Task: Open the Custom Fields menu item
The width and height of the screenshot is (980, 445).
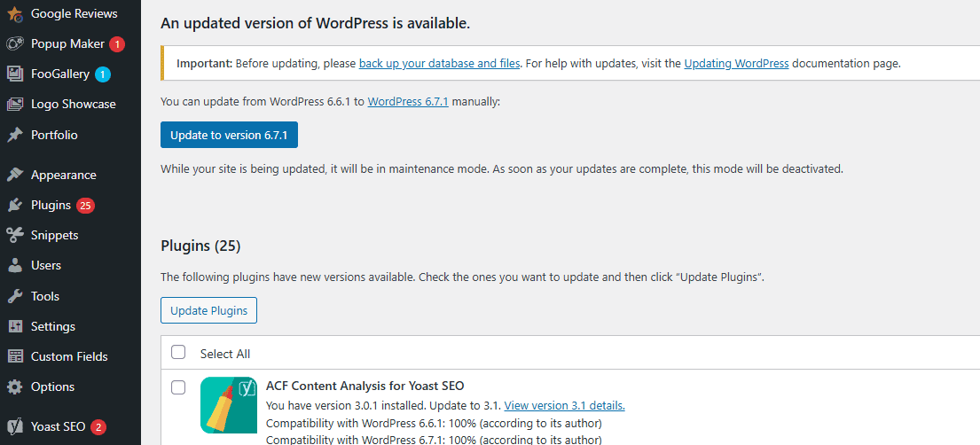Action: point(71,356)
